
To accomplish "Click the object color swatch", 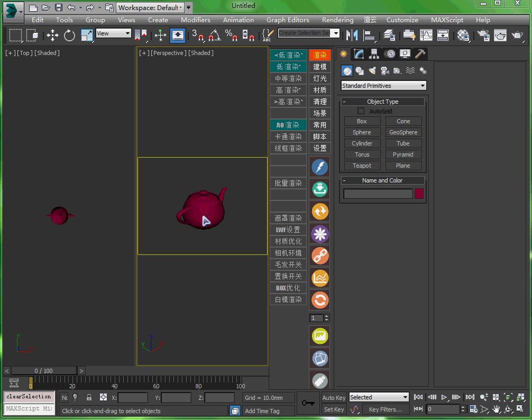I will [x=419, y=194].
